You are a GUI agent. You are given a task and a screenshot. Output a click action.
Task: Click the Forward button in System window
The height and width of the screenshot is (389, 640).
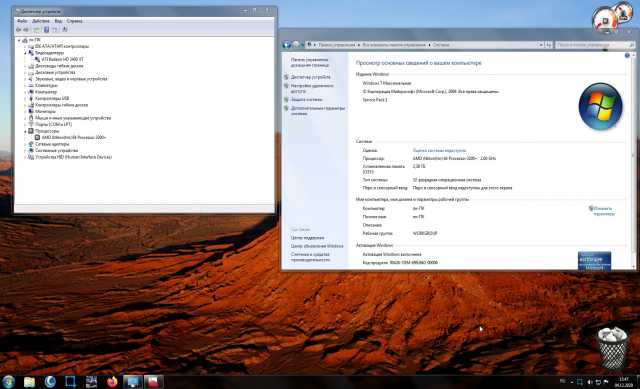[296, 45]
